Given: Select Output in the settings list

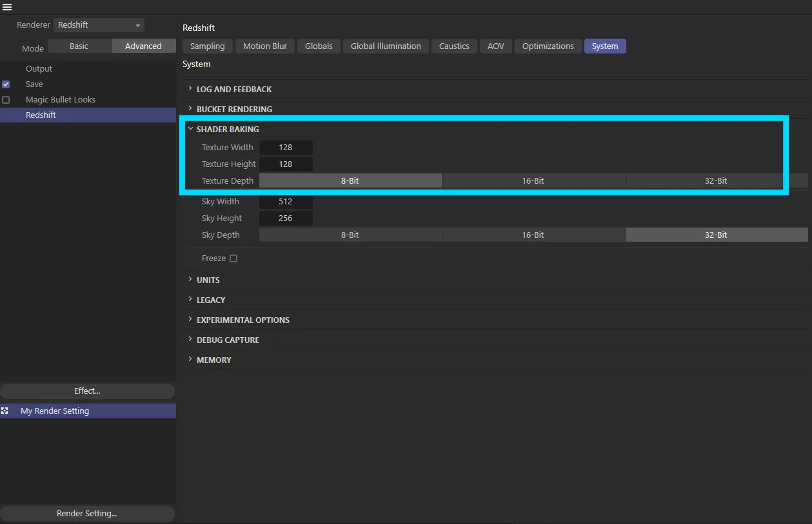Looking at the screenshot, I should [x=39, y=69].
